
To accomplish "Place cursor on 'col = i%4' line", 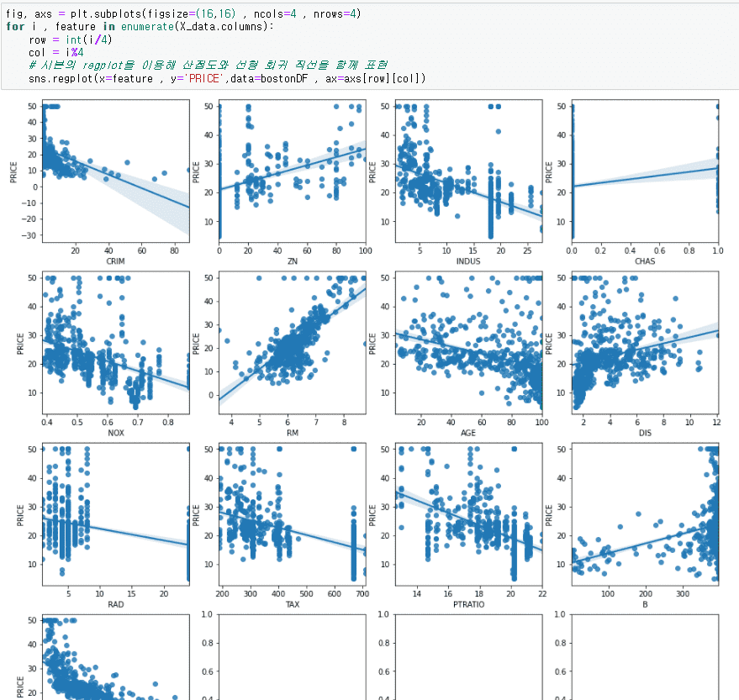I will tap(56, 52).
